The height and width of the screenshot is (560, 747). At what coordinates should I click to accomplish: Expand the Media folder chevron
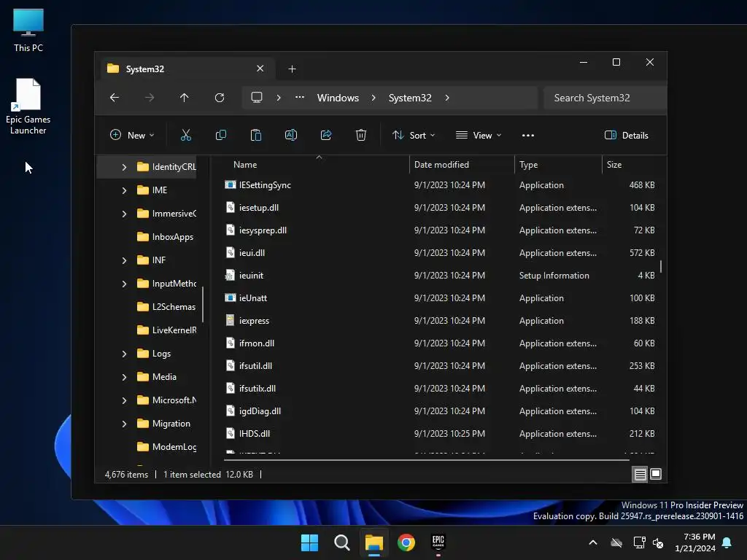124,377
